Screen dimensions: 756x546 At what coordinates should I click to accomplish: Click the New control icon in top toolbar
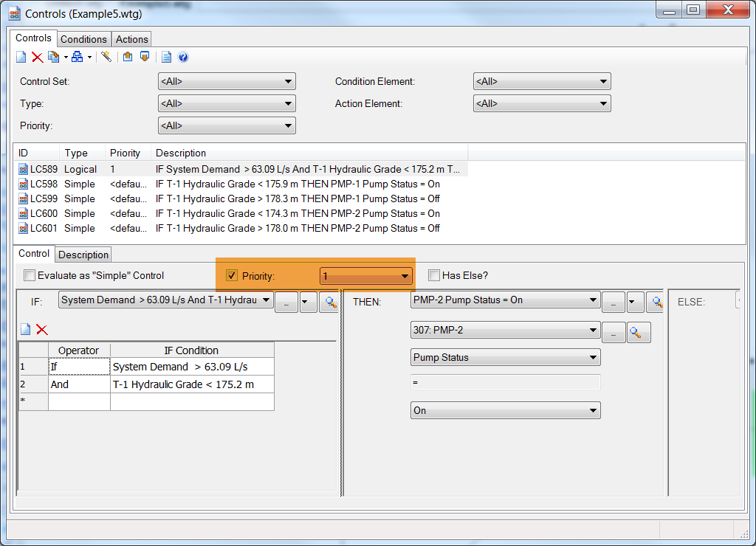21,57
